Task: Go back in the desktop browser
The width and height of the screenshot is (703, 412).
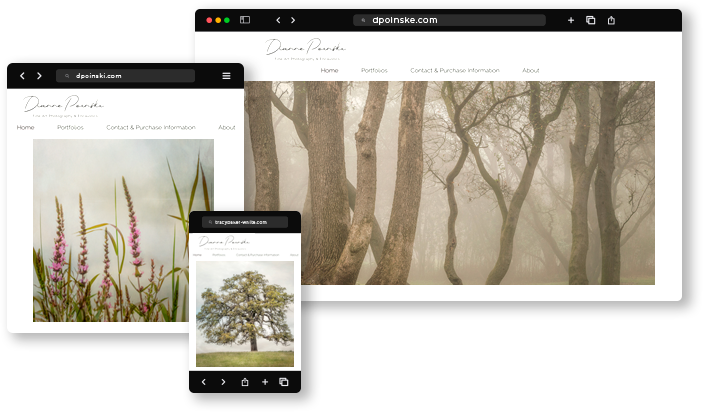Action: [x=276, y=20]
